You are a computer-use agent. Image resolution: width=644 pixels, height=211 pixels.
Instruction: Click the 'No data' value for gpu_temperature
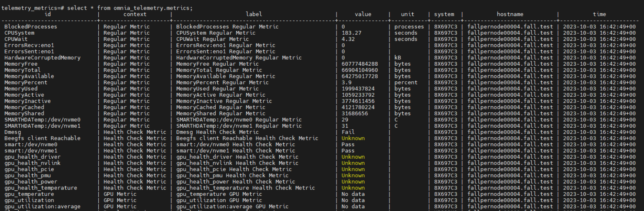coord(353,194)
